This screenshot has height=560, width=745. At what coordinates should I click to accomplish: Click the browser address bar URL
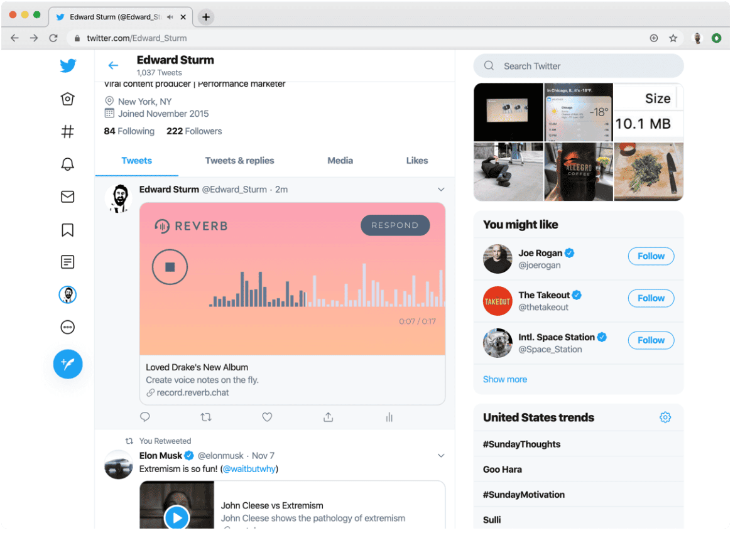(137, 38)
